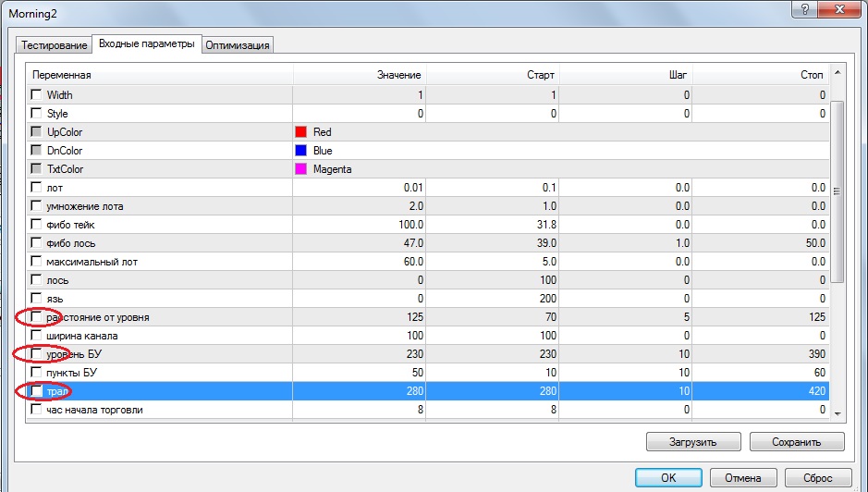The height and width of the screenshot is (492, 868).
Task: Click the Стоп column header
Action: [x=761, y=75]
